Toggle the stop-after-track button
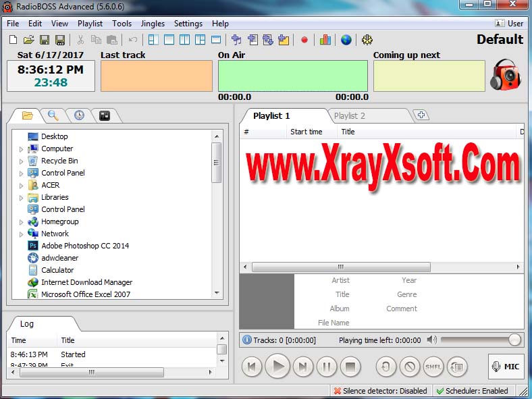Viewport: 532px width, 399px height. tap(410, 367)
